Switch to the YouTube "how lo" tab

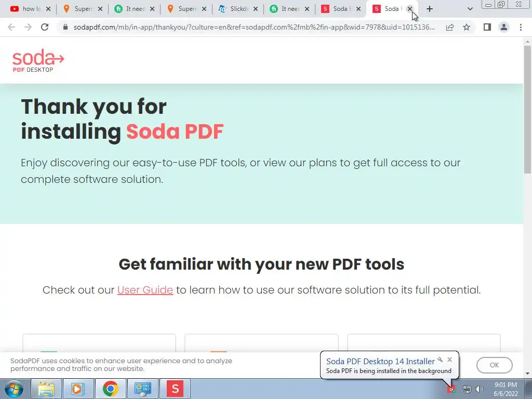click(x=26, y=9)
